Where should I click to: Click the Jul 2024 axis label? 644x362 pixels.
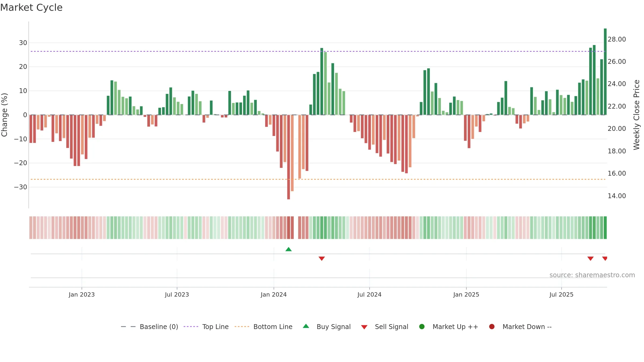[369, 295]
